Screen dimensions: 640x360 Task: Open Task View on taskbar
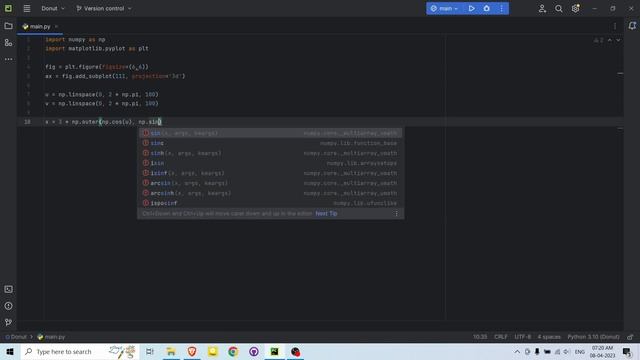[150, 351]
